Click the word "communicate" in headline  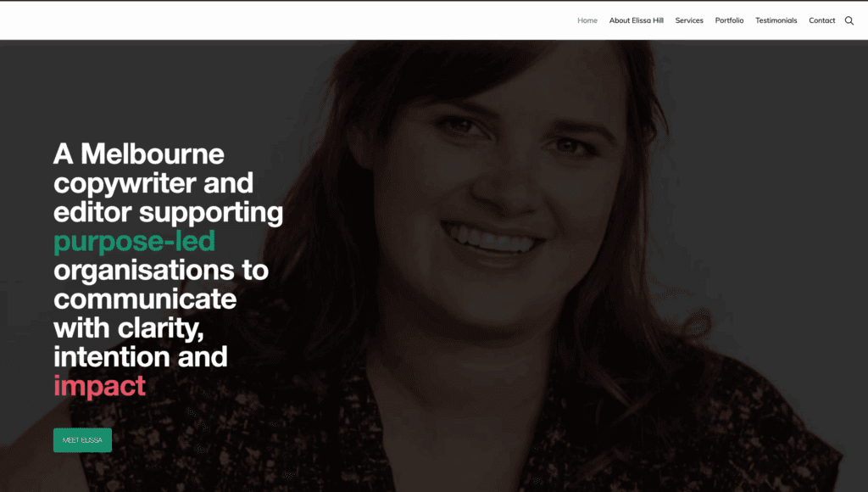click(145, 299)
